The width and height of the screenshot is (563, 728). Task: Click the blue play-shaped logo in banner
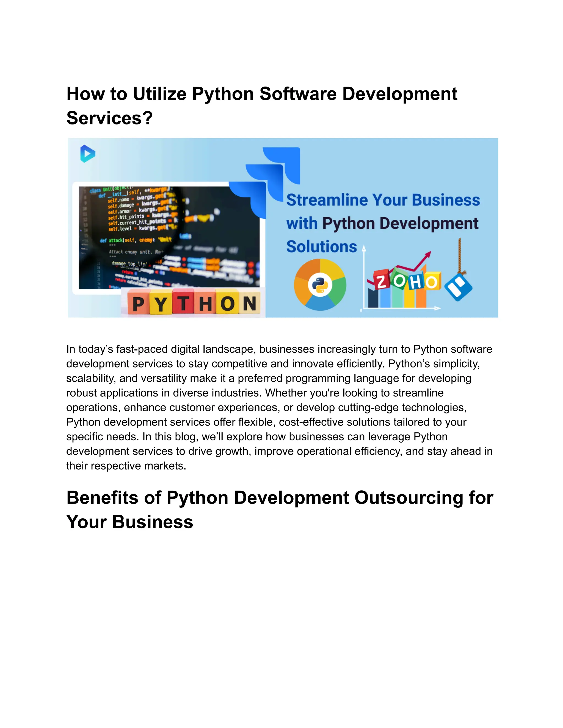pos(88,154)
